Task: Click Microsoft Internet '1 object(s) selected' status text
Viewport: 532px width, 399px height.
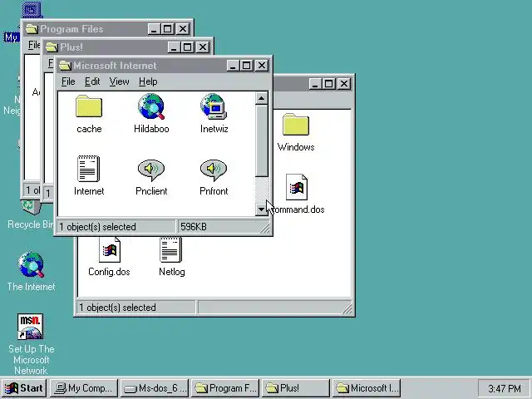Action: 97,227
